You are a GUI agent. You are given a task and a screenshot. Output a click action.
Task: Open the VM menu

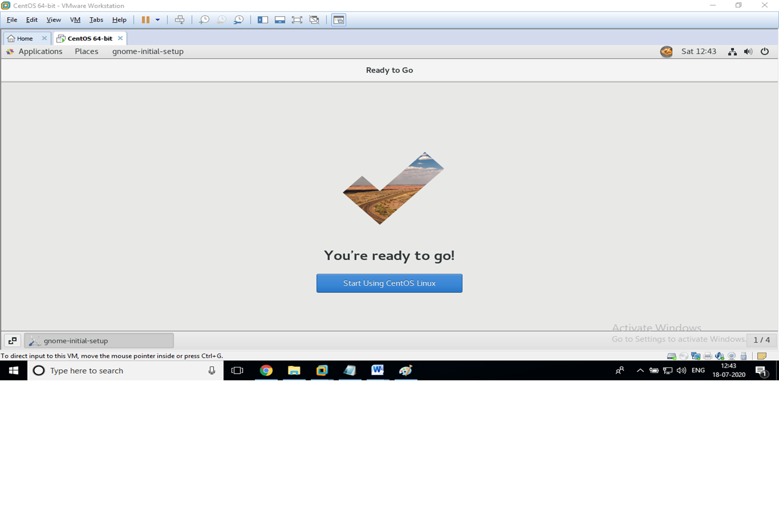[75, 20]
